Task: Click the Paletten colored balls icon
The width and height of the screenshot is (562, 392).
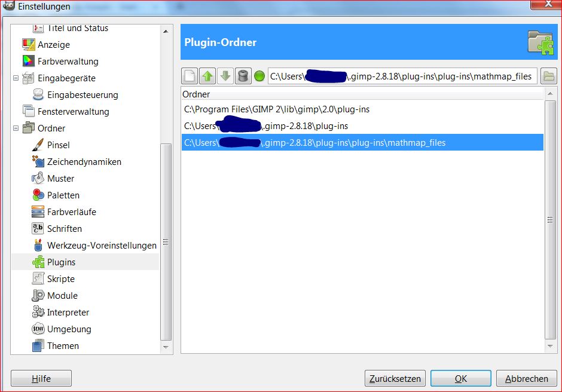Action: coord(38,195)
